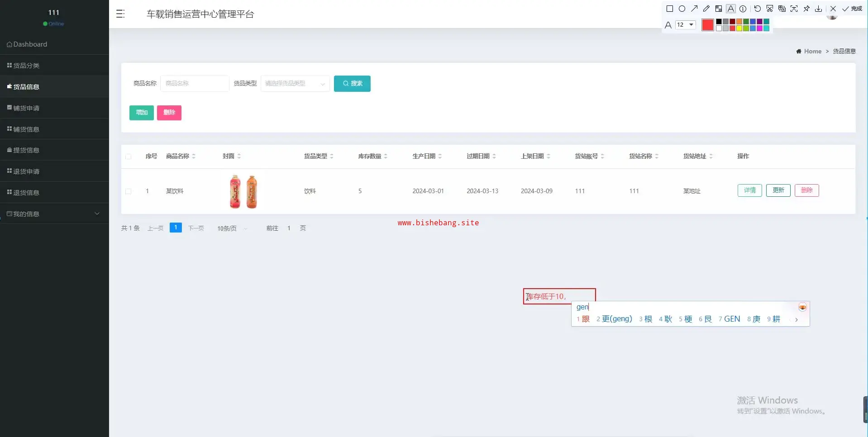Click 详情 for the 某饮料 row
Screen dimensions: 868x437
pos(750,190)
